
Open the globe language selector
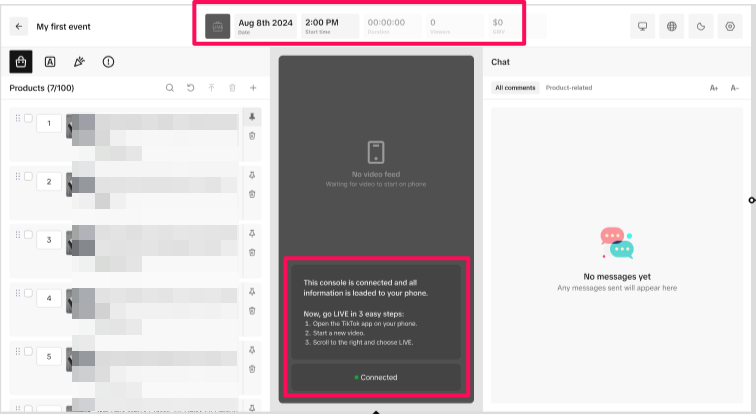[x=672, y=27]
